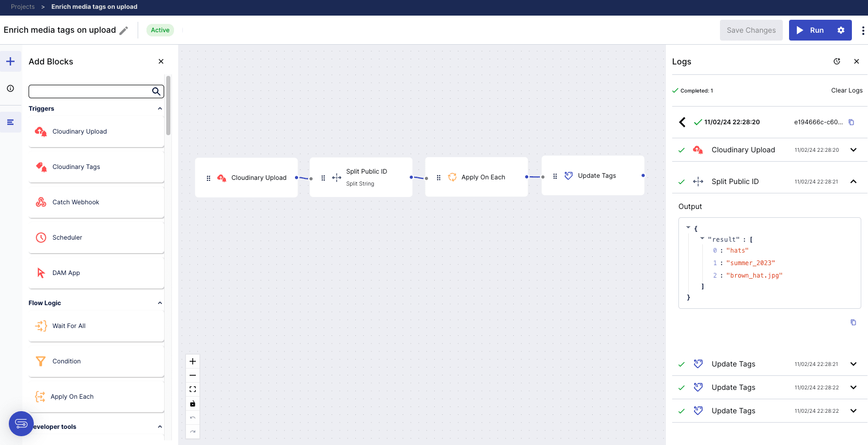
Task: Expand the Cloudinary Upload log entry
Action: pyautogui.click(x=853, y=150)
